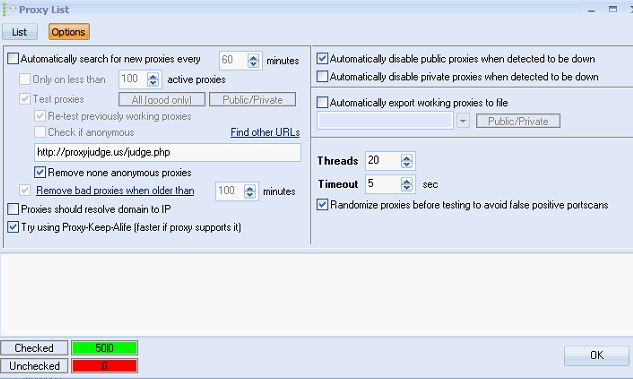Toggle the Test proxies checkbox

pyautogui.click(x=25, y=99)
